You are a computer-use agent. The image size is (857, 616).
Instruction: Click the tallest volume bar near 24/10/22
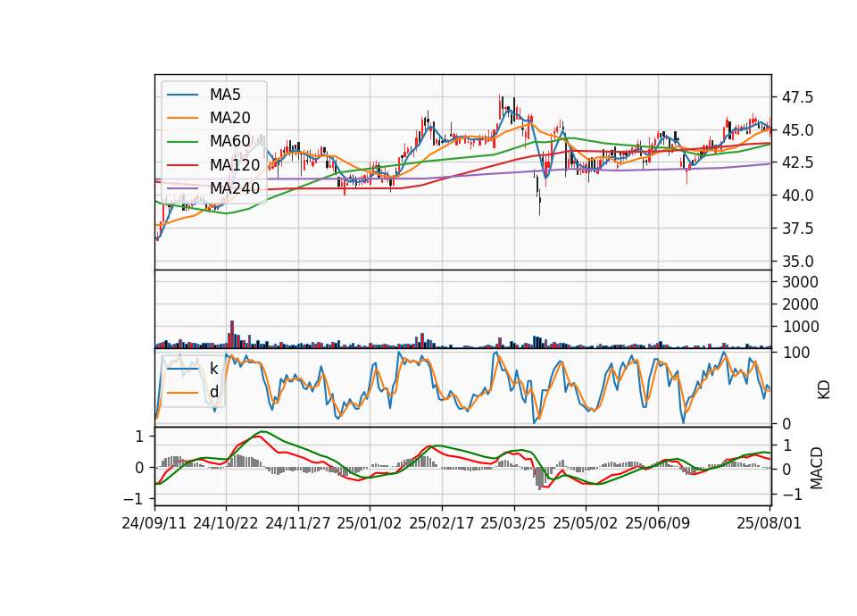click(x=232, y=335)
